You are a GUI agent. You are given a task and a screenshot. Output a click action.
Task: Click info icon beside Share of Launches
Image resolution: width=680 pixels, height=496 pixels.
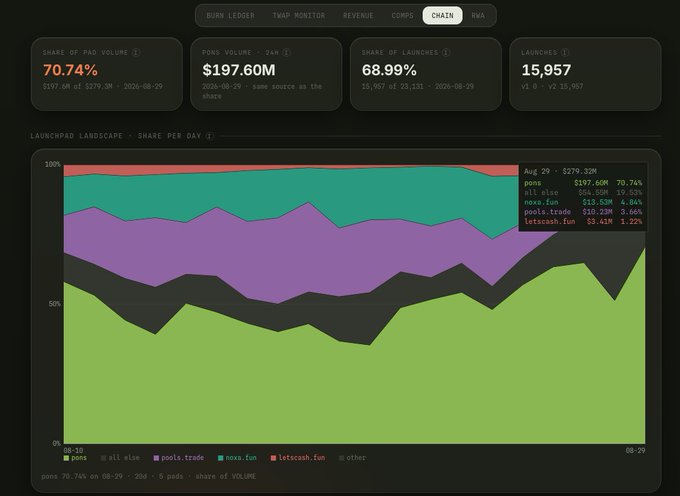click(446, 52)
